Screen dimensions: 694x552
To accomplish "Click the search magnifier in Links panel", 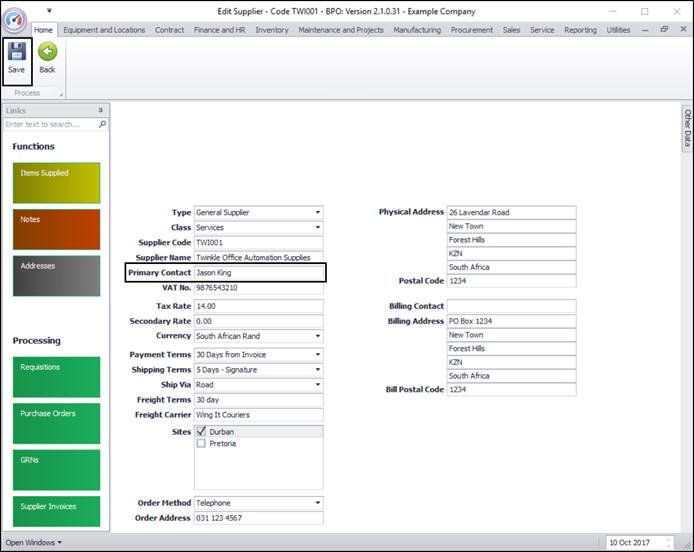I will [x=102, y=125].
